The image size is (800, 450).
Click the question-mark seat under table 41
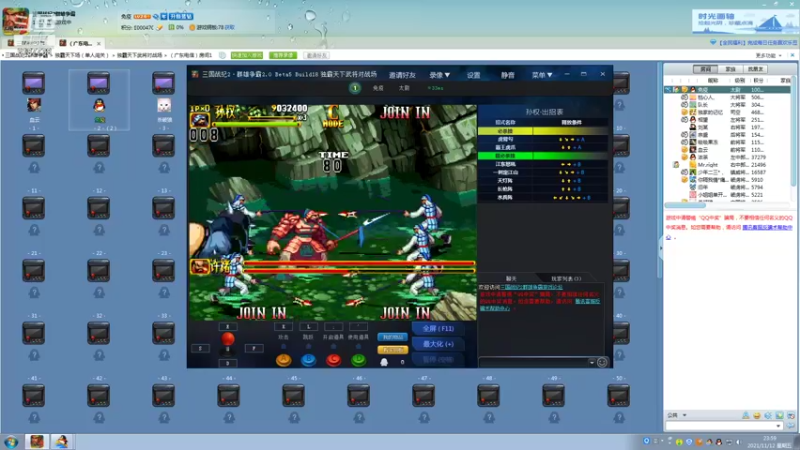tap(34, 418)
